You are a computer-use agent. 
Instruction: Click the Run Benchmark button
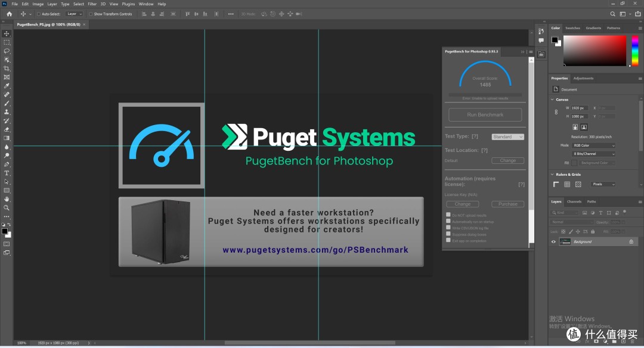coord(485,114)
